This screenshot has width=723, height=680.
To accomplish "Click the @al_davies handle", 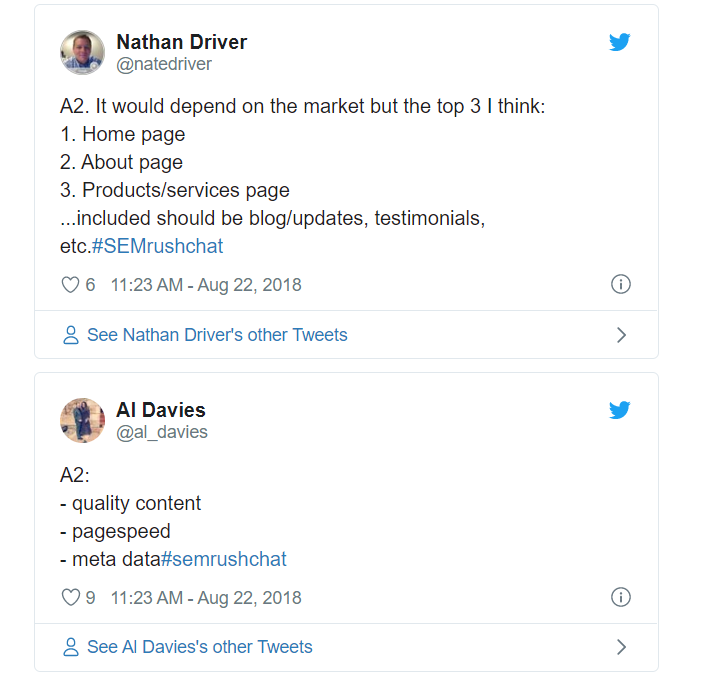I will [162, 432].
